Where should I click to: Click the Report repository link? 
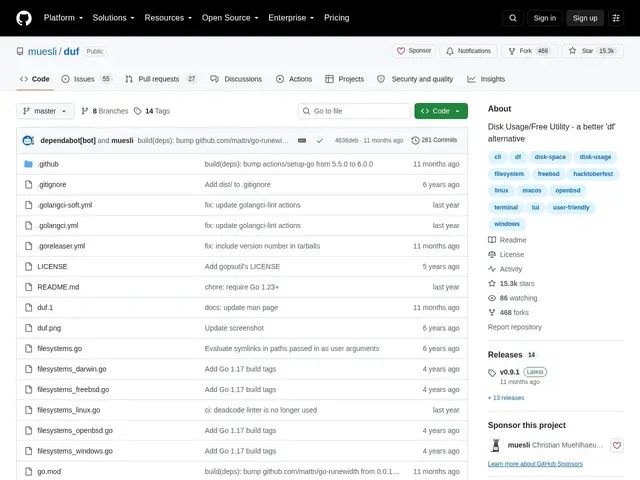515,327
